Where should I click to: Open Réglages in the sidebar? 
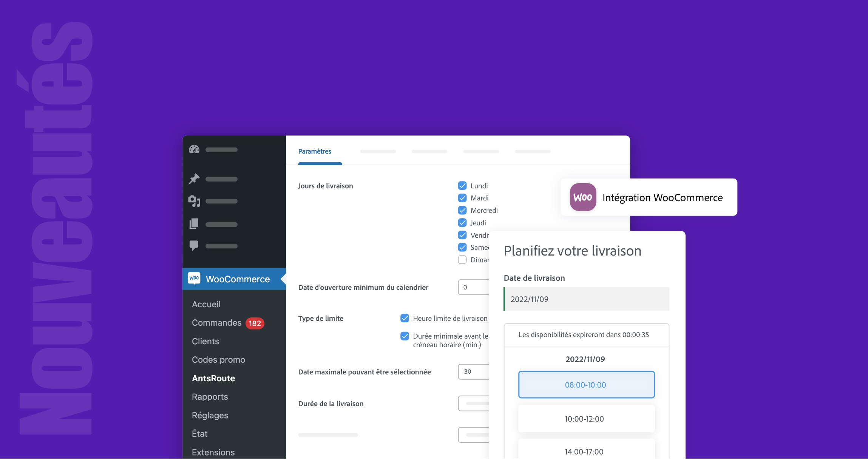point(210,415)
